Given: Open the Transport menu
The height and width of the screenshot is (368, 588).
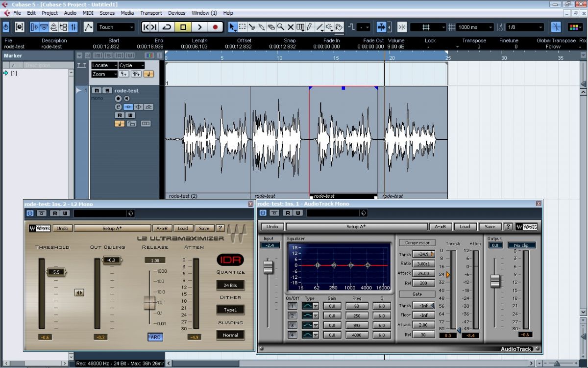Looking at the screenshot, I should coord(151,13).
